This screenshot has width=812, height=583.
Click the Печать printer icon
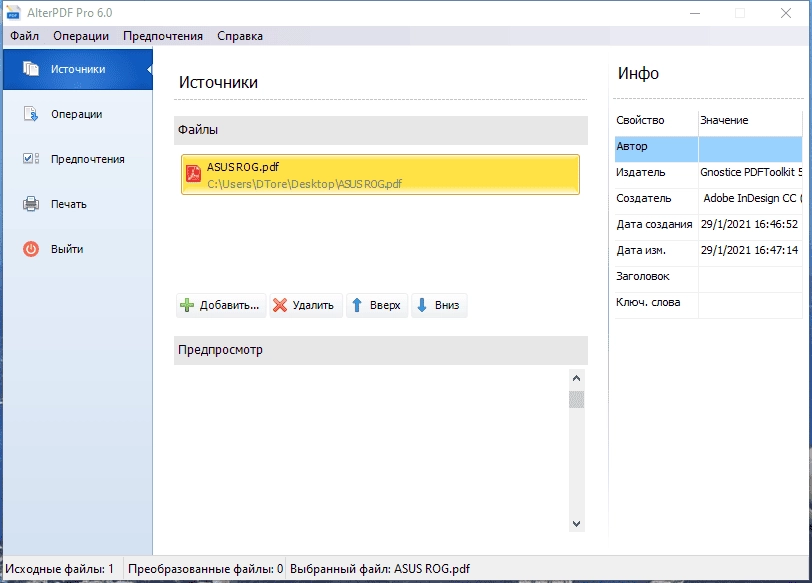click(31, 204)
